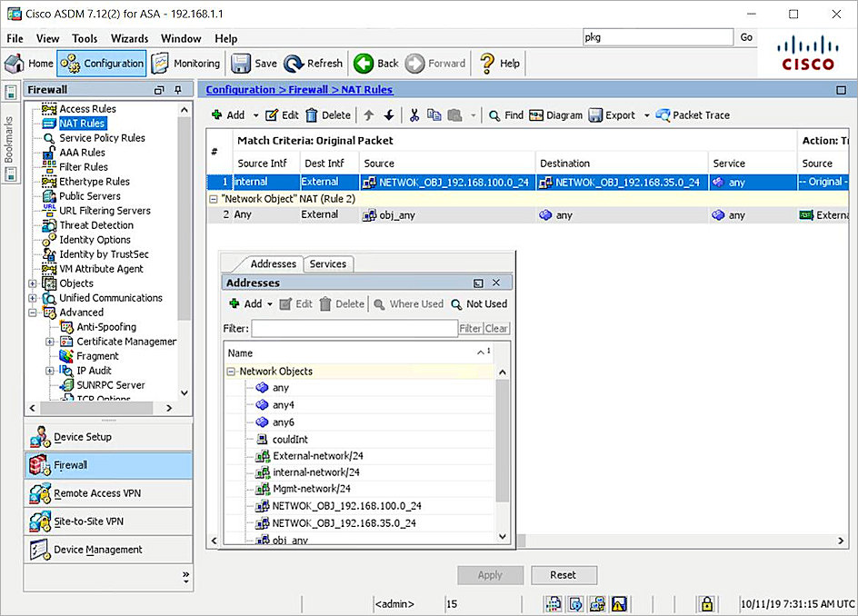
Task: Expand the Objects tree item in sidebar
Action: pos(33,283)
